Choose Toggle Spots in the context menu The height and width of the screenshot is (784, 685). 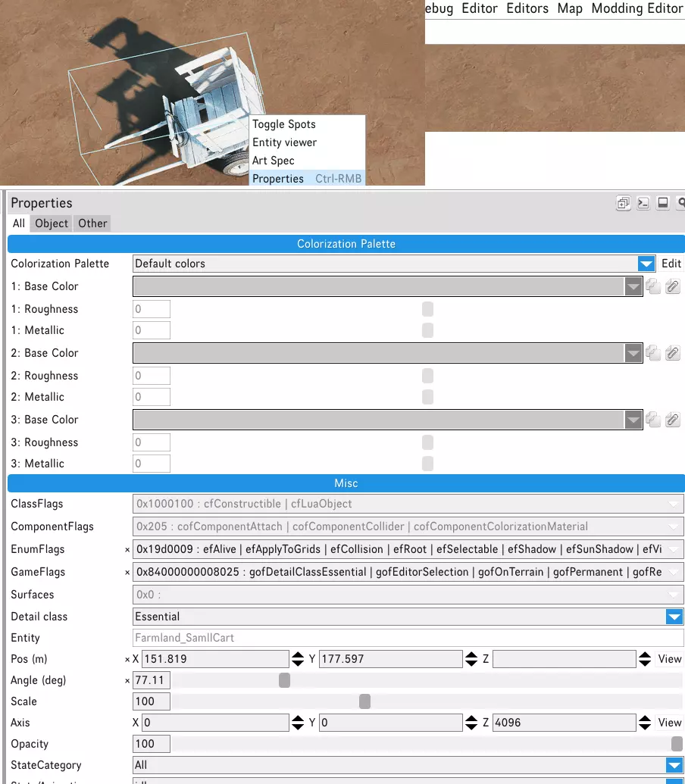point(307,124)
